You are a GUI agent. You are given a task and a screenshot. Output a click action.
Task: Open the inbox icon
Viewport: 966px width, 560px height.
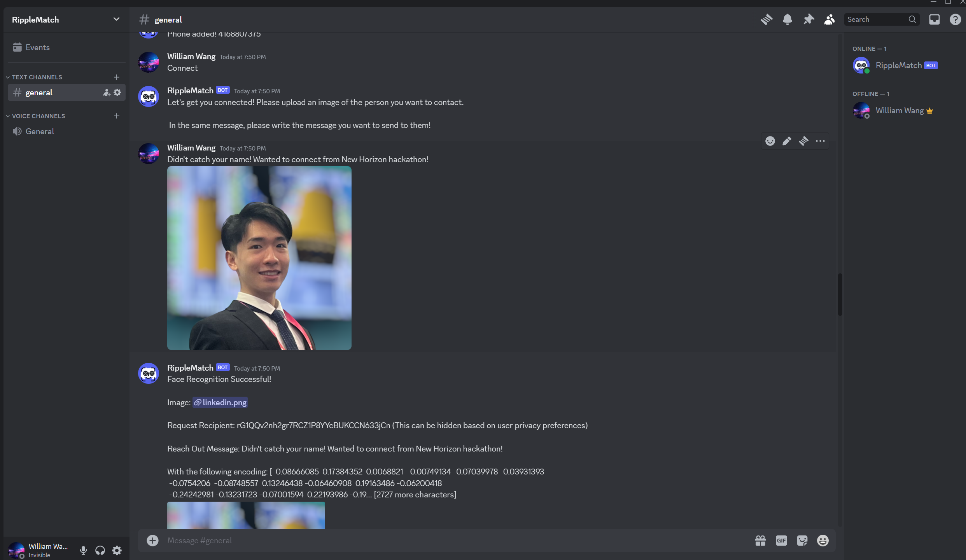tap(934, 19)
